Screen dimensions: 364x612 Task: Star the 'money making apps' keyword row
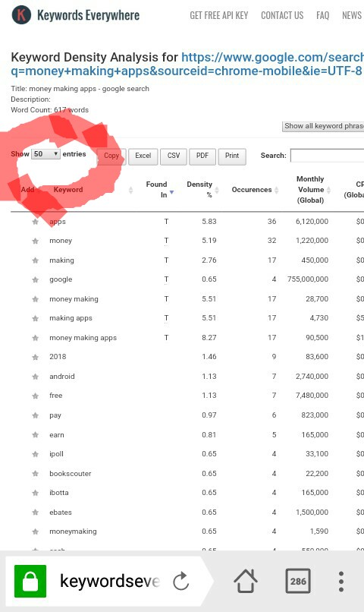36,338
